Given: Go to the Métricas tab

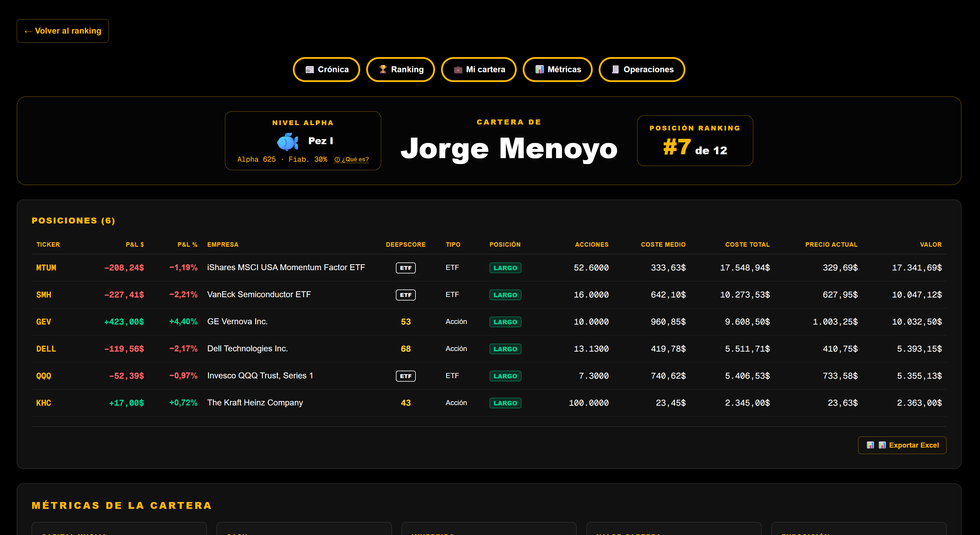Looking at the screenshot, I should 557,70.
